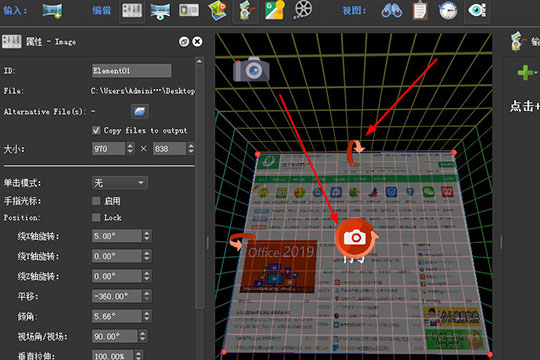Click the green plus add output button
Viewport: 540px width, 360px height.
click(525, 73)
